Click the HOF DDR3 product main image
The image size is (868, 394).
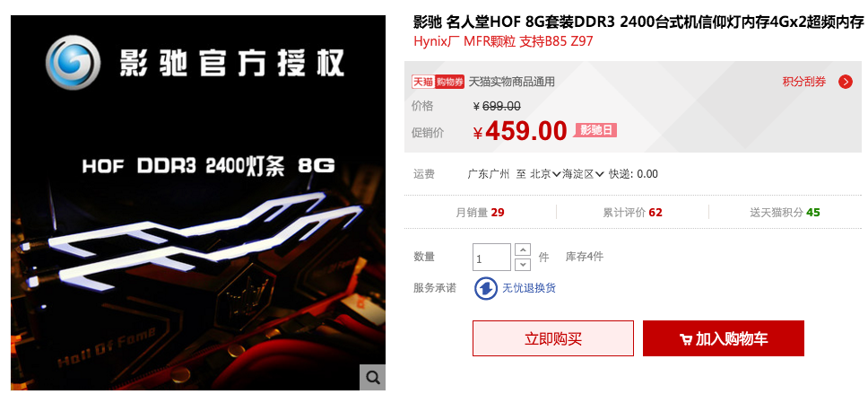coord(198,203)
